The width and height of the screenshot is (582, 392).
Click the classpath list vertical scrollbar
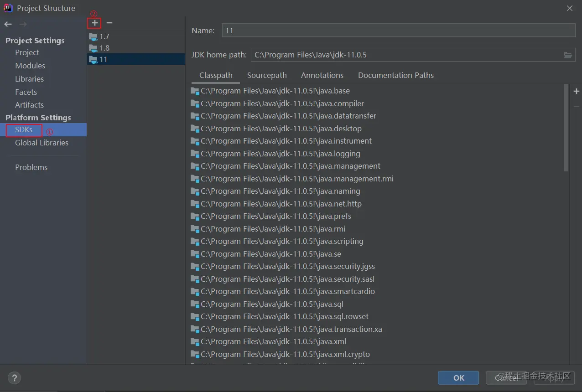tap(566, 128)
